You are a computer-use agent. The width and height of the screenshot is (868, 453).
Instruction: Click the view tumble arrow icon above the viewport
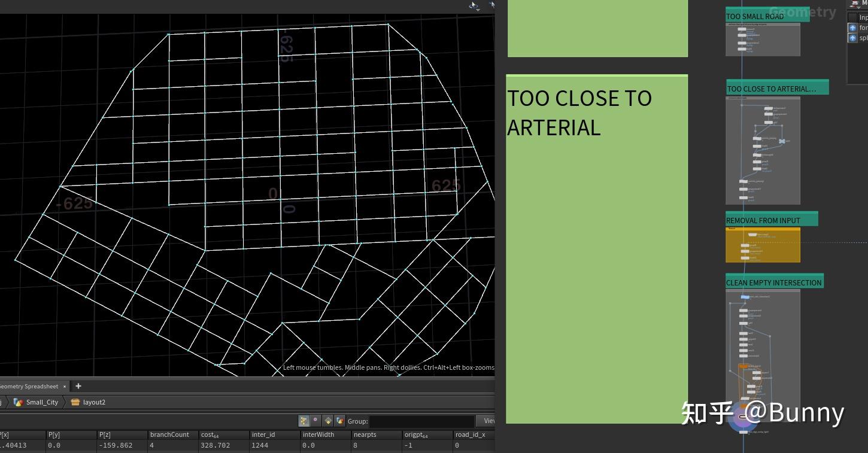(473, 5)
